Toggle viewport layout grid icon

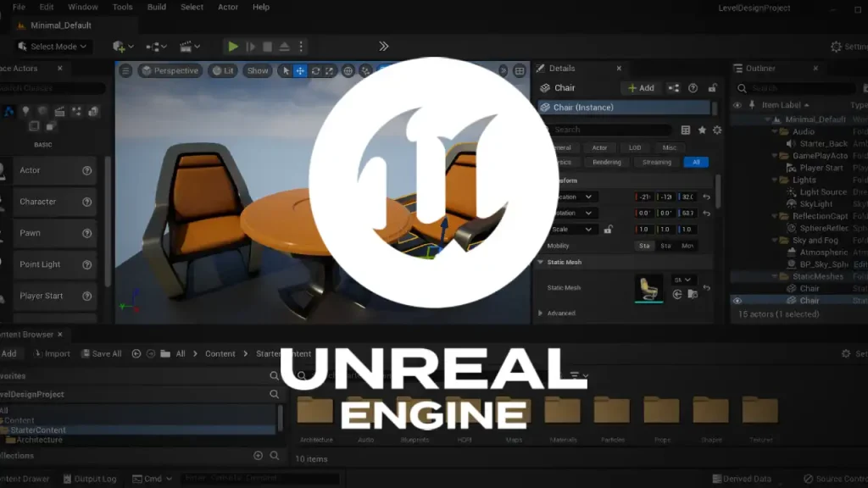(x=520, y=71)
